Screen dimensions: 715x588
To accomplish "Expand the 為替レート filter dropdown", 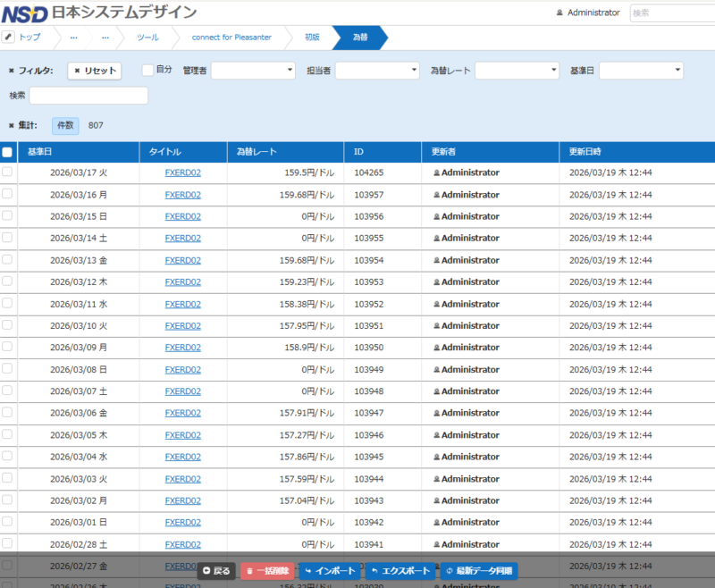I will coord(517,71).
